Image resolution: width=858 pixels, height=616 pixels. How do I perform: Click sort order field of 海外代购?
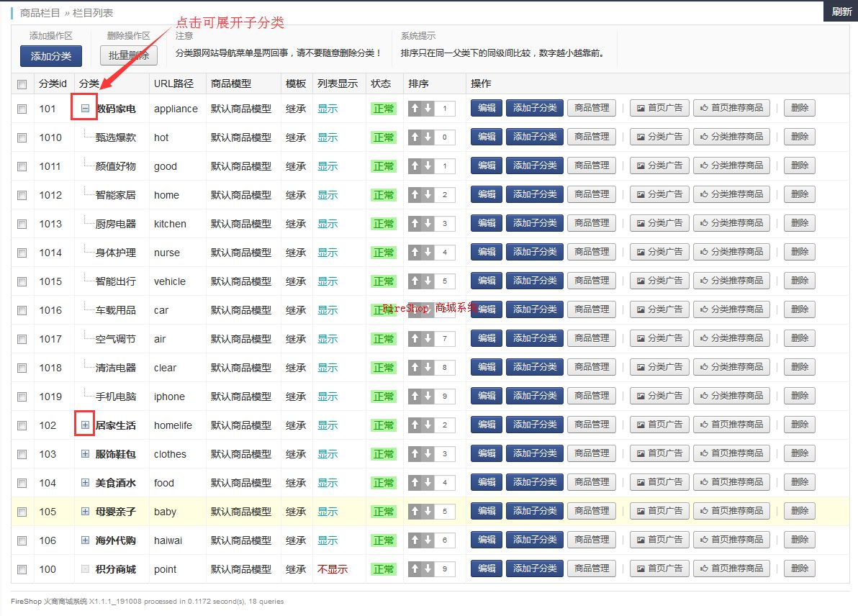[445, 540]
